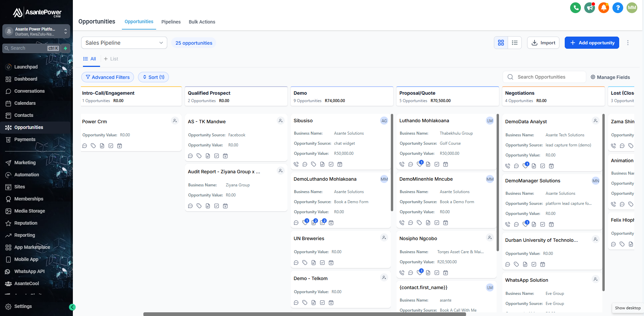The width and height of the screenshot is (644, 316).
Task: Switch to the Pipelines tab
Action: (x=171, y=22)
